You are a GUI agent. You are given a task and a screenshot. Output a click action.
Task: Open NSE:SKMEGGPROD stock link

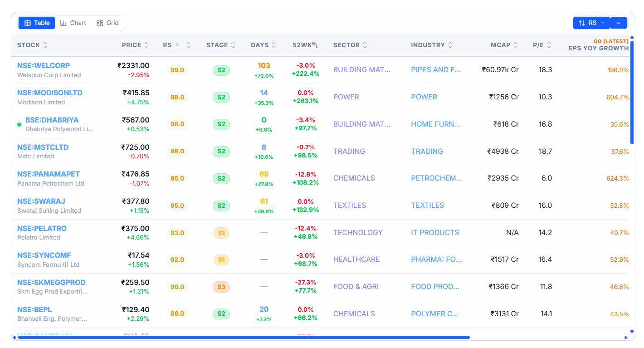51,282
